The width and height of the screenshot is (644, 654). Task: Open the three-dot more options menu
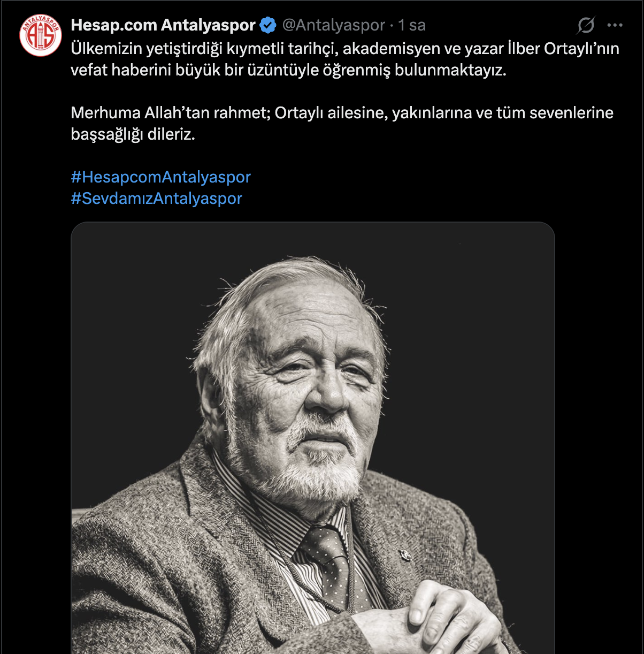point(615,25)
